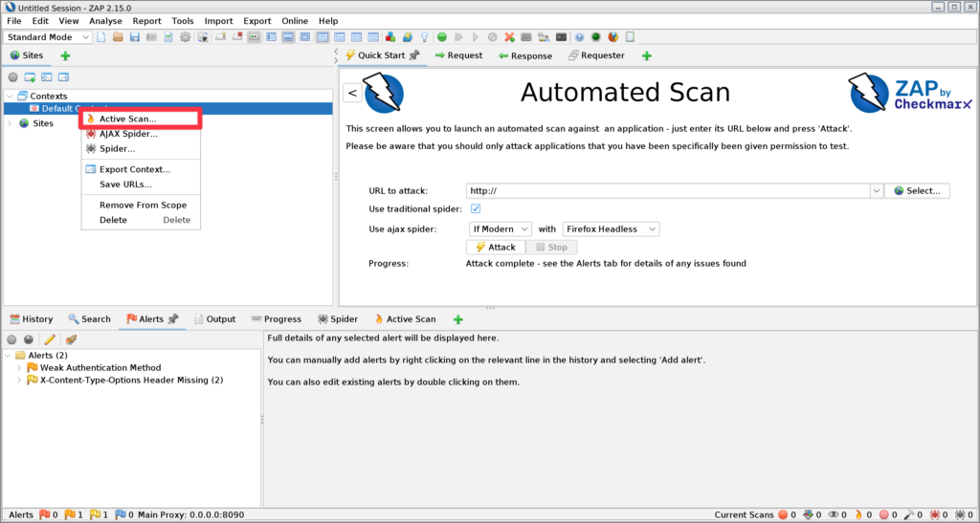Click the target scope icon in Sites panel
The width and height of the screenshot is (980, 523).
pyautogui.click(x=12, y=77)
